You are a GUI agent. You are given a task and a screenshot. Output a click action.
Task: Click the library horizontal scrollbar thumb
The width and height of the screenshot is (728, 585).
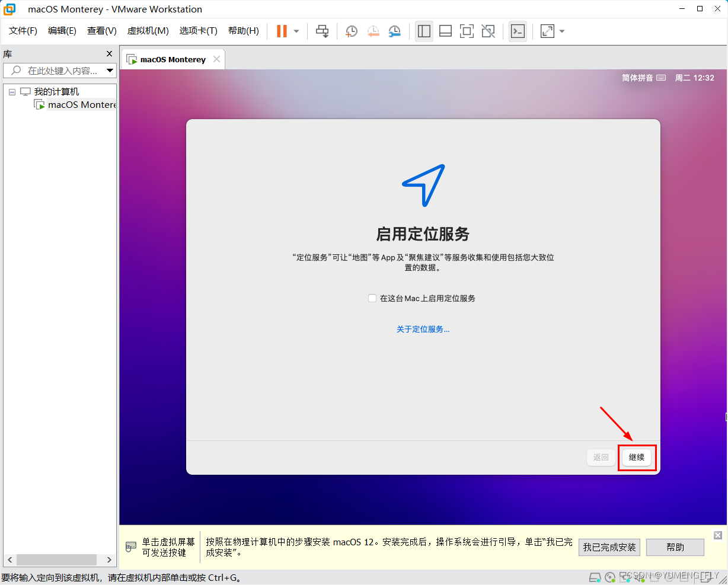[56, 560]
